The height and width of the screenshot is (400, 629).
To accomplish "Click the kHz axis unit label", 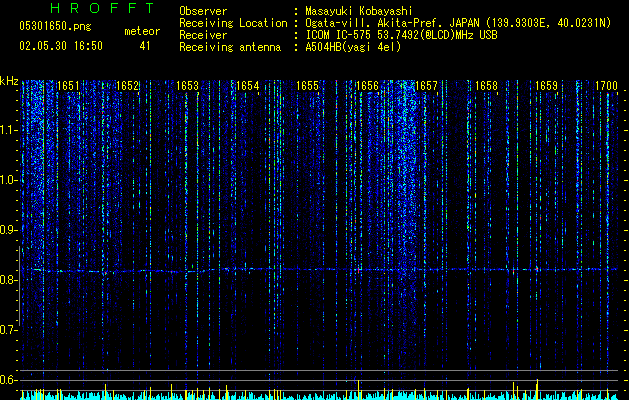I will [x=9, y=81].
